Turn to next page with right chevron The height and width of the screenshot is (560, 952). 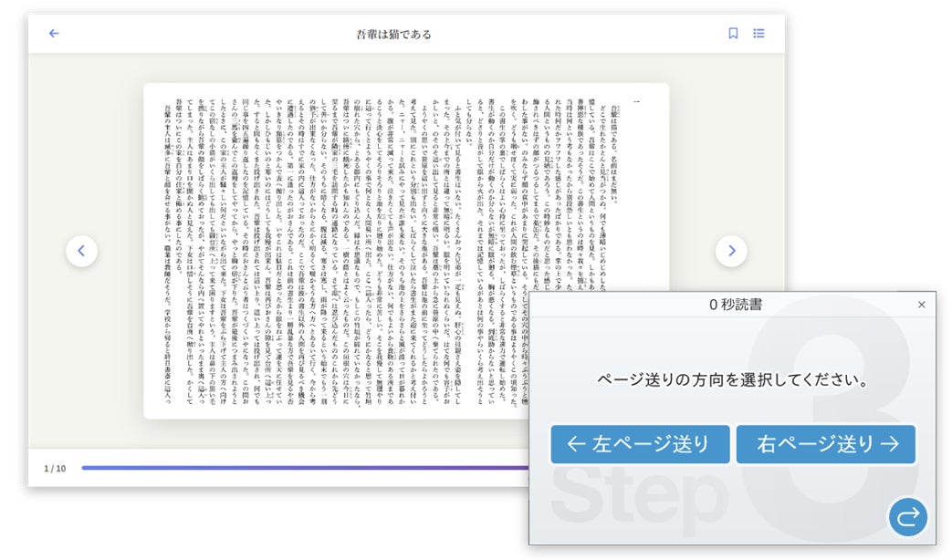click(x=731, y=251)
